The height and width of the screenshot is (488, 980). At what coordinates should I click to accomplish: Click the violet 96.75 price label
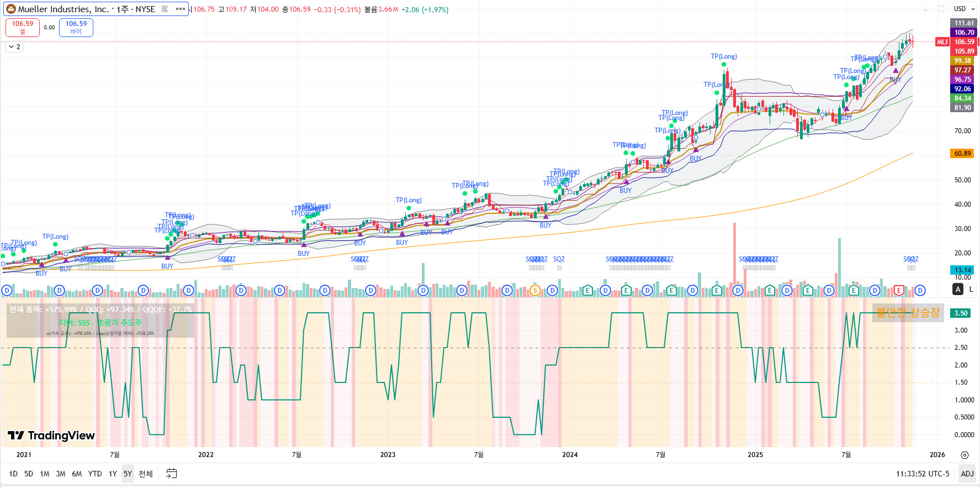coord(962,80)
